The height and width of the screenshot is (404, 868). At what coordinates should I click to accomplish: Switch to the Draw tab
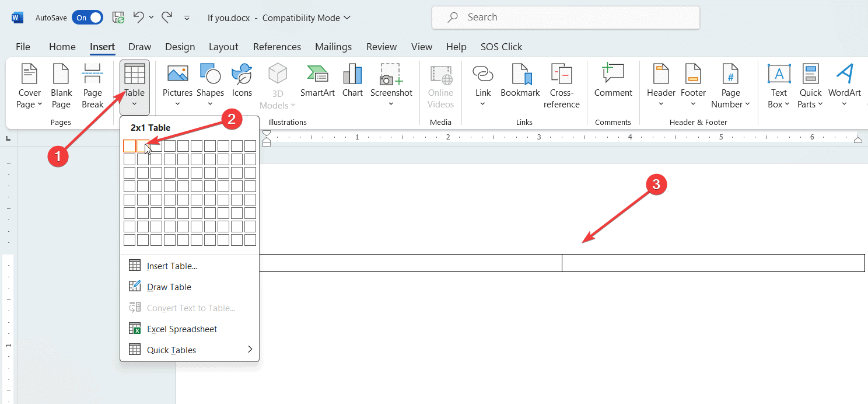point(139,47)
